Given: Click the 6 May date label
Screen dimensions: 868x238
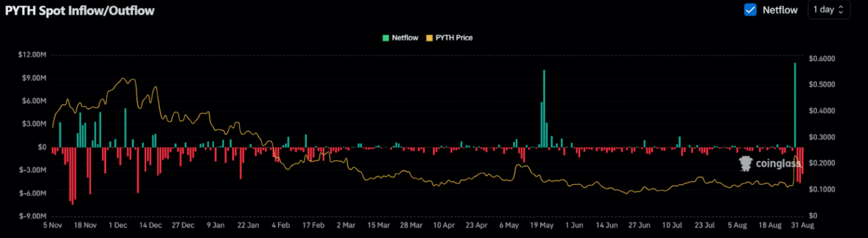Looking at the screenshot, I should point(509,225).
